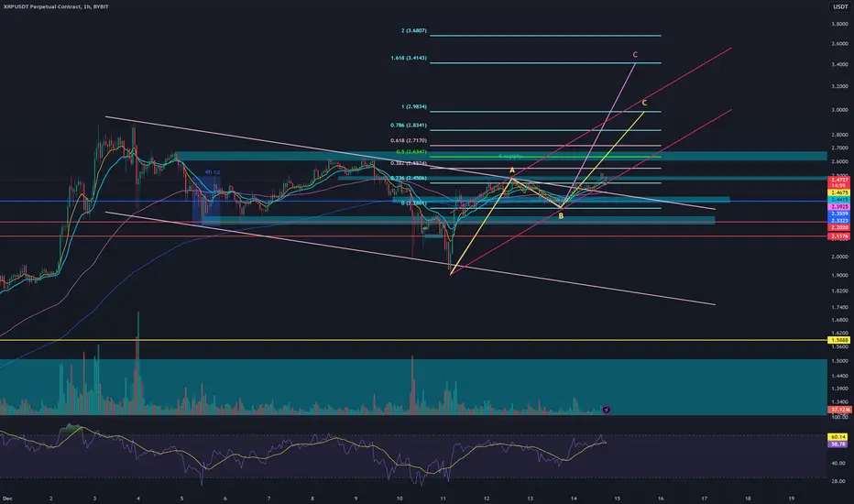
Task: Click date 8 on the time axis
Action: point(312,498)
